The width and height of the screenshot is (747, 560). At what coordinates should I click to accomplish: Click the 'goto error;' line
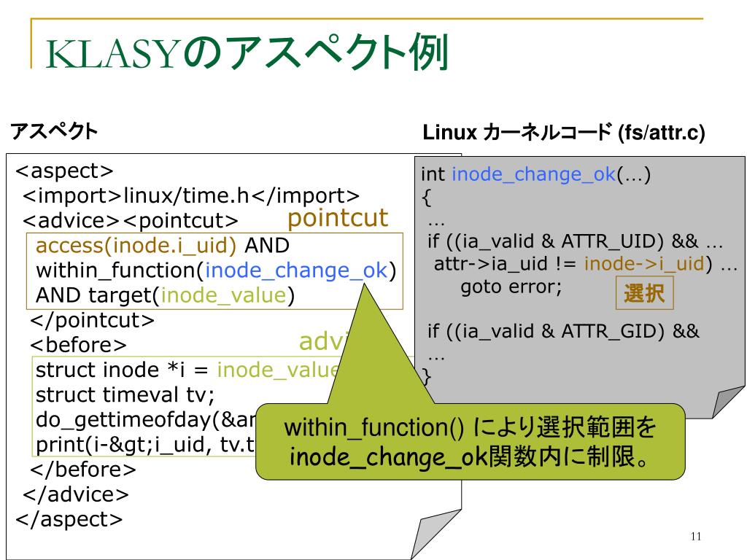(511, 287)
